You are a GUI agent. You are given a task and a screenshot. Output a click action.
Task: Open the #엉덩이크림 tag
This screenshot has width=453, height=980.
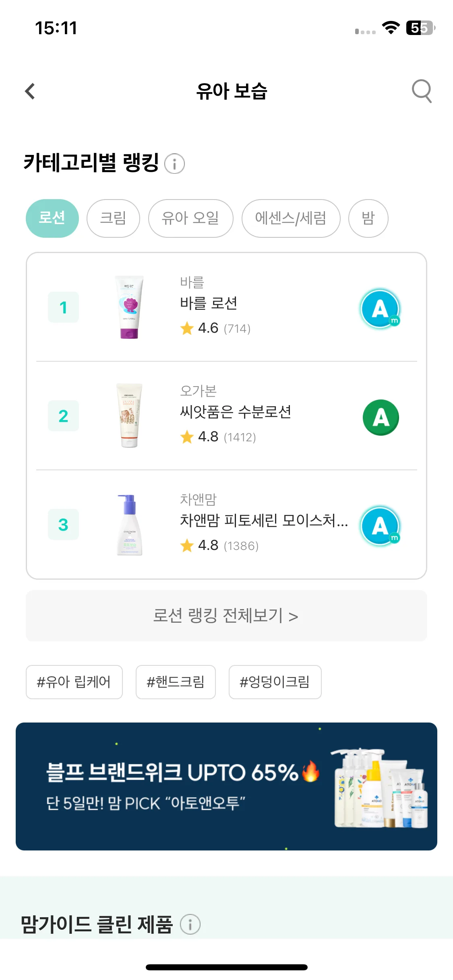[275, 682]
